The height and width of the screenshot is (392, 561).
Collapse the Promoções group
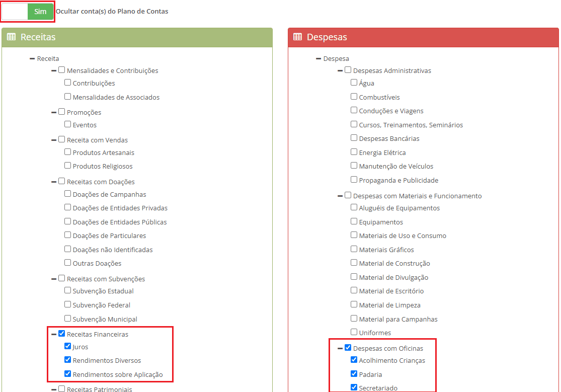click(54, 112)
